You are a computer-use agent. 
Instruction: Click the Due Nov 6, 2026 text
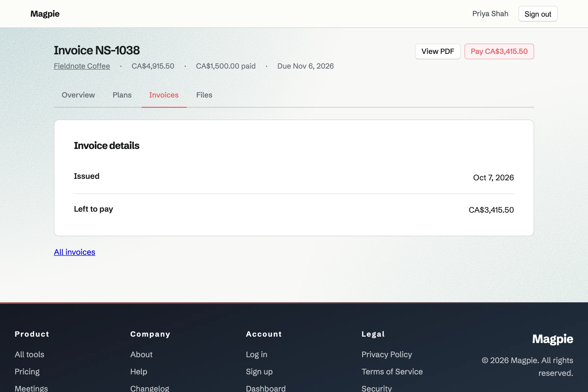(x=306, y=66)
